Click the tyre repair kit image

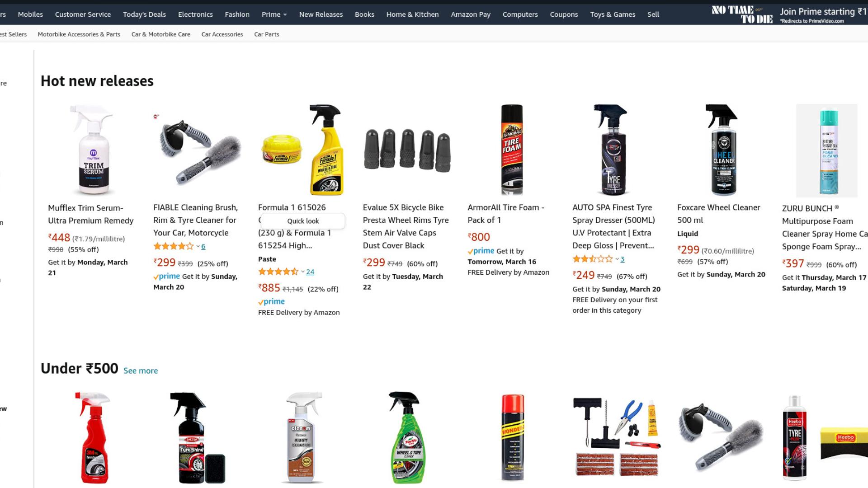pos(617,437)
